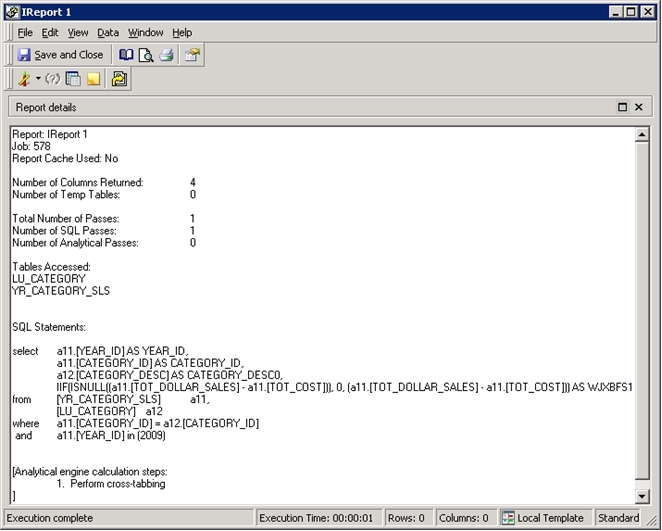Maximize the Report details pane

tap(622, 107)
